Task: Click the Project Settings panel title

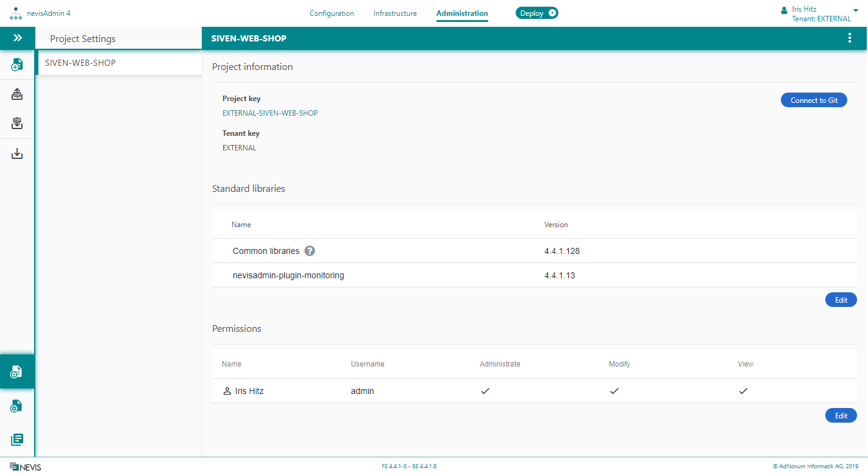Action: tap(83, 39)
